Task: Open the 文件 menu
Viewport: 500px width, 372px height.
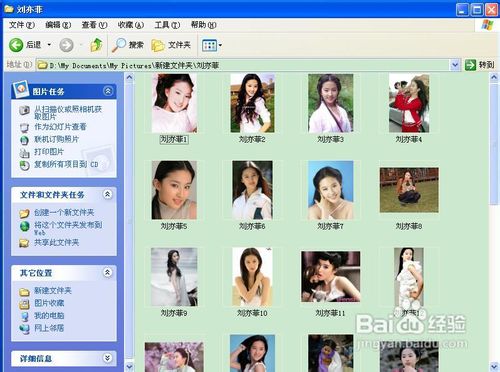Action: (22, 25)
